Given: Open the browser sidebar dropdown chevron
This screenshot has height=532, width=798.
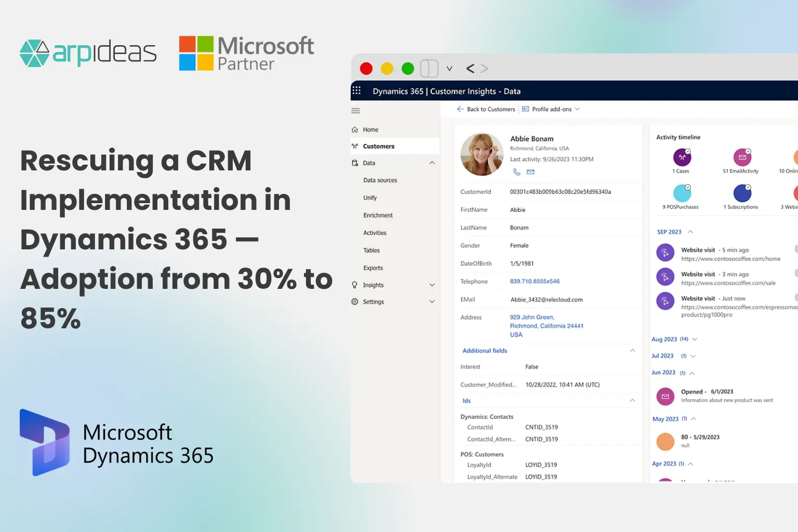Looking at the screenshot, I should click(x=449, y=69).
